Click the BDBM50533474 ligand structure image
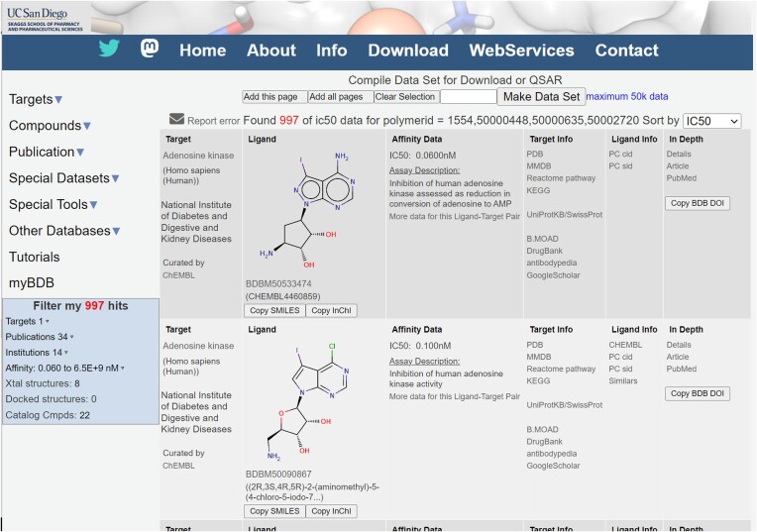 tap(314, 211)
